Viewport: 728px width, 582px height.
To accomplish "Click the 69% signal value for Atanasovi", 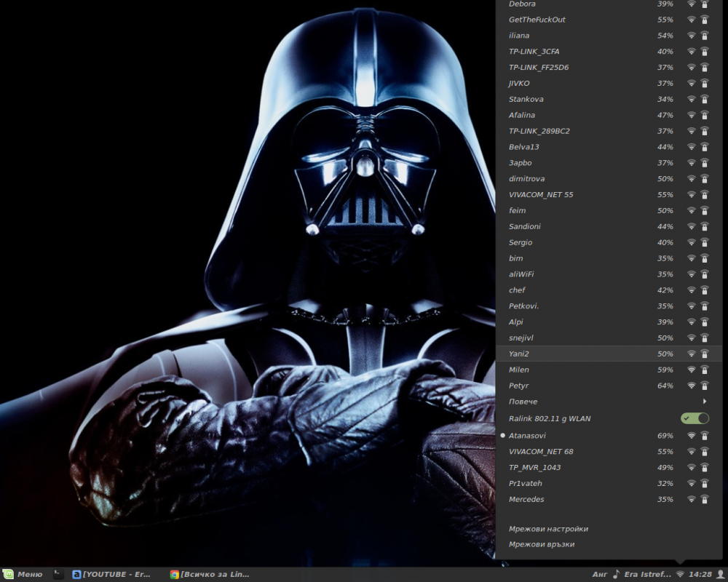I will (x=665, y=435).
